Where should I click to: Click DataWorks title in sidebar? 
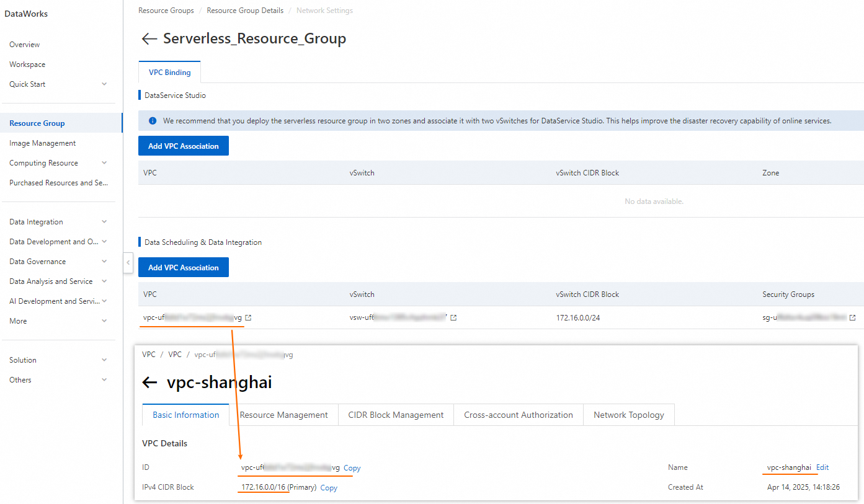26,14
